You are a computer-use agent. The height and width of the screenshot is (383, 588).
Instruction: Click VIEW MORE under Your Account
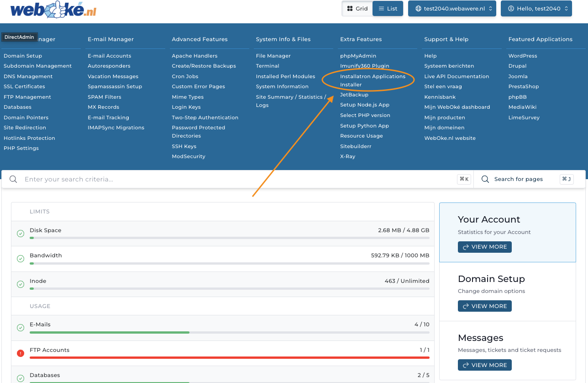485,247
